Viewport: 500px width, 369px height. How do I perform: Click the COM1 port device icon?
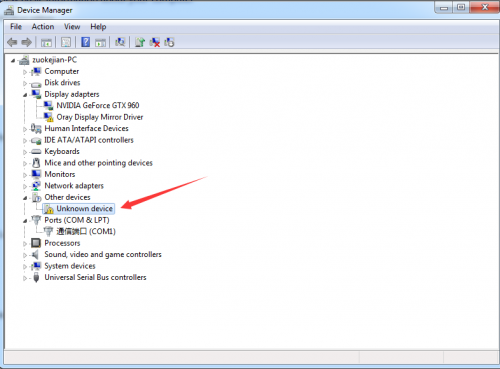(x=48, y=231)
